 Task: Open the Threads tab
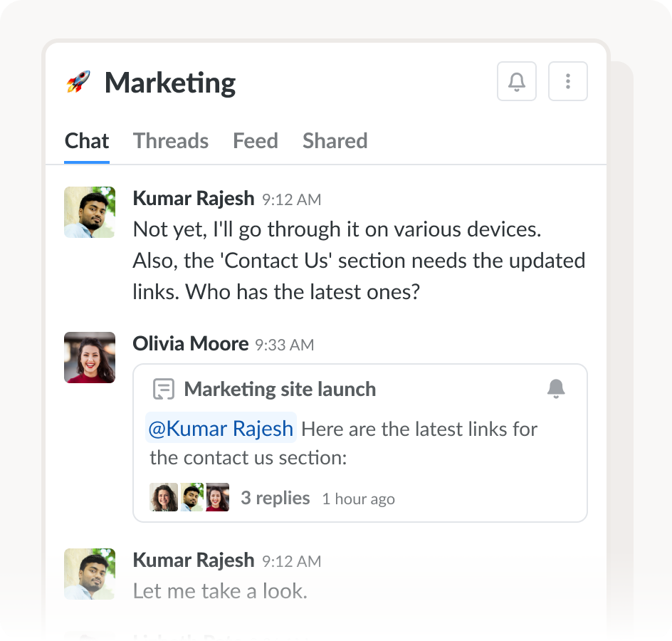click(171, 141)
